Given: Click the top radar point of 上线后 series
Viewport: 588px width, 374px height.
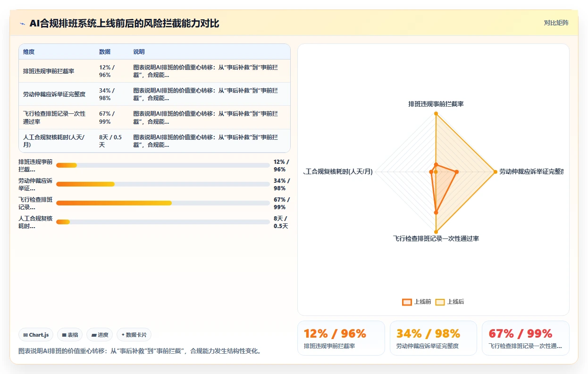Looking at the screenshot, I should [x=436, y=113].
